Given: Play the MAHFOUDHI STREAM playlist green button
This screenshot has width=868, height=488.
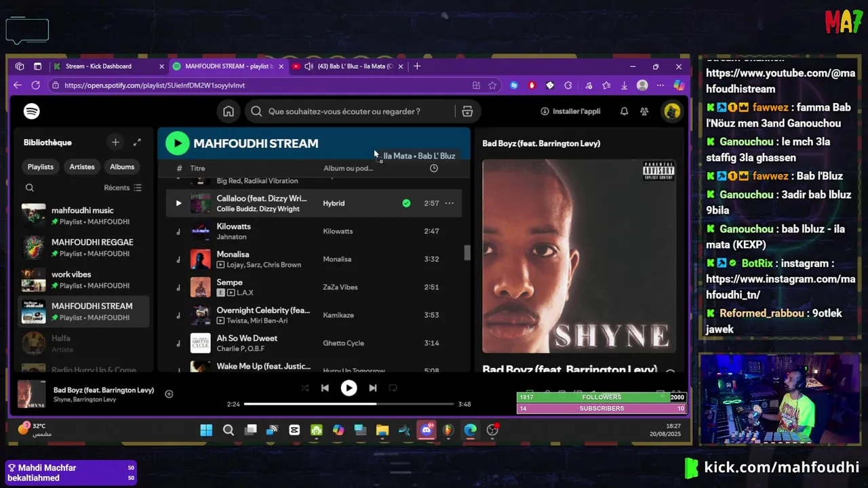Looking at the screenshot, I should tap(177, 143).
